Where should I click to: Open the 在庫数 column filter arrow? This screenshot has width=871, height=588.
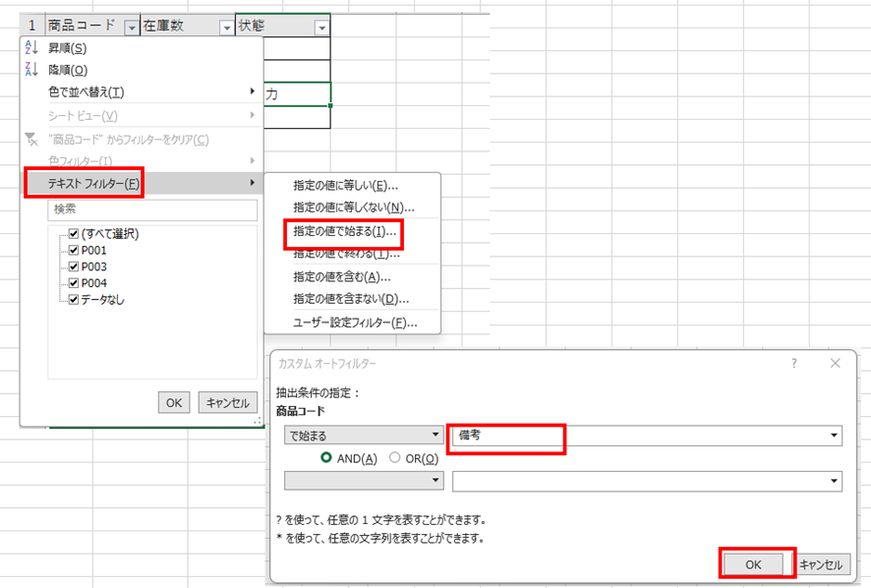point(226,28)
